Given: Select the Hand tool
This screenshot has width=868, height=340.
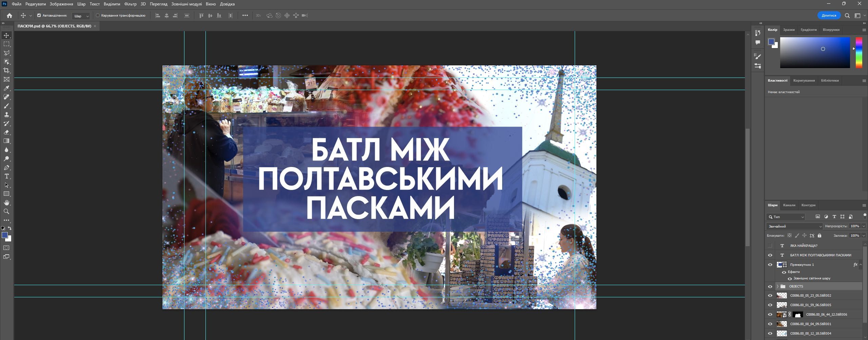Looking at the screenshot, I should coord(6,203).
